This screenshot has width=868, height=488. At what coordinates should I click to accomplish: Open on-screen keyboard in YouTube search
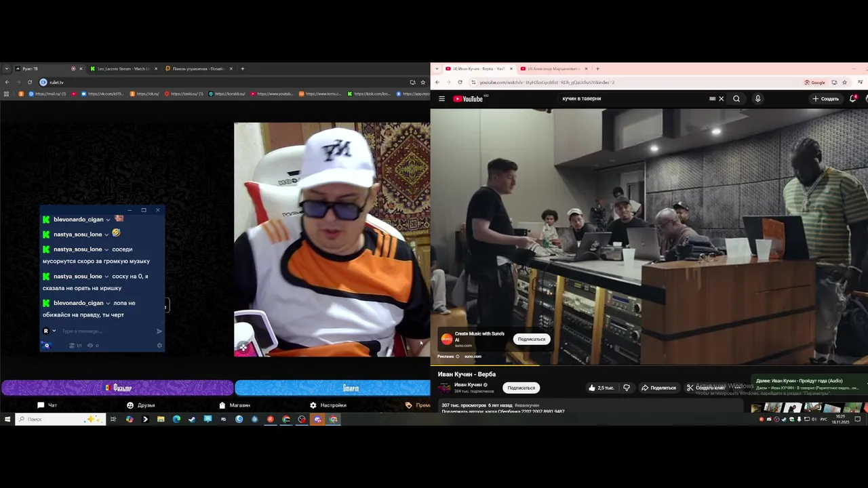click(x=712, y=99)
